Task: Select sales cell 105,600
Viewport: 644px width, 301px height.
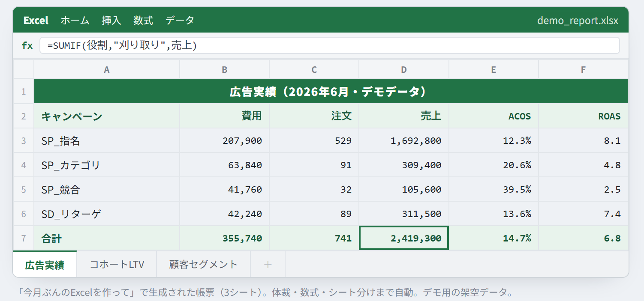Action: point(404,189)
